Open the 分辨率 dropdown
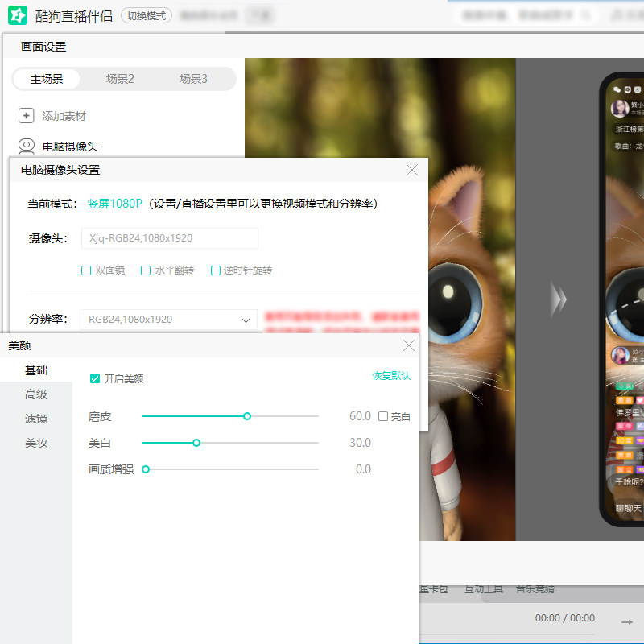 [169, 320]
